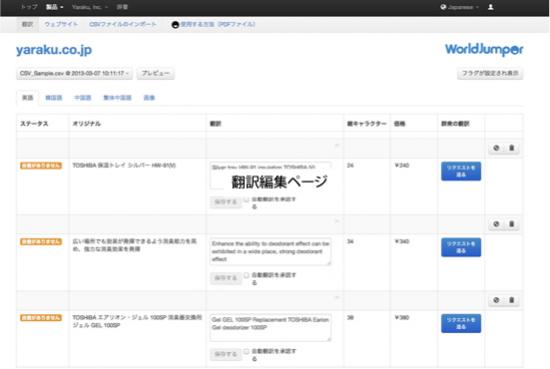The width and height of the screenshot is (550, 369).
Task: Click the プレビュー button
Action: 155,73
